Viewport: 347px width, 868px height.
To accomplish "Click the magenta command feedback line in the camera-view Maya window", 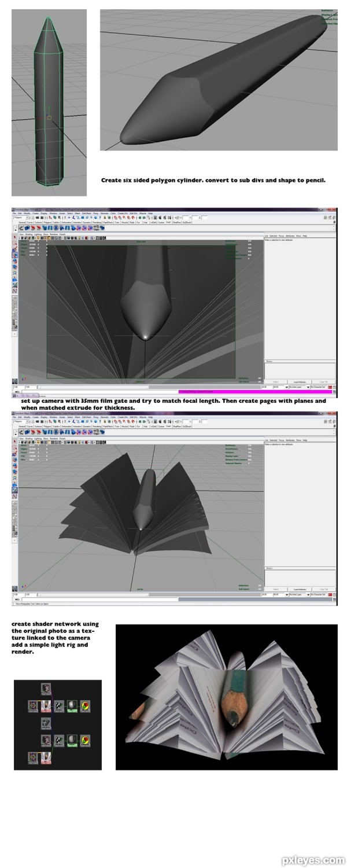I will pos(256,391).
